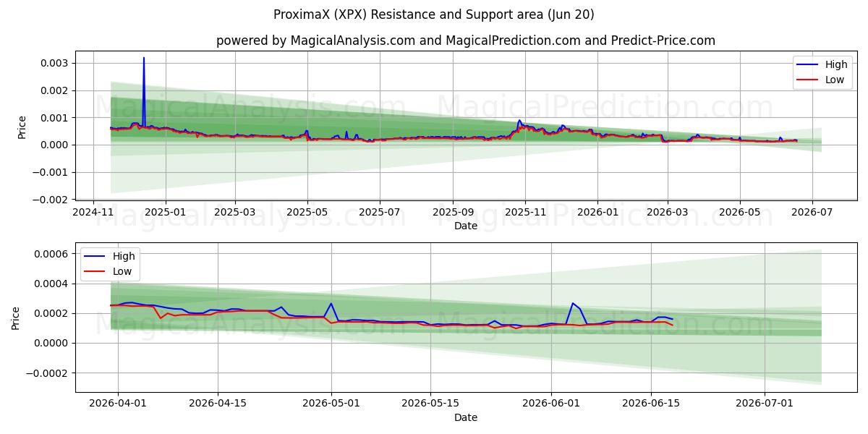The width and height of the screenshot is (868, 434).
Task: Click the '−0.002' y-axis label in top chart
Action: [x=52, y=200]
